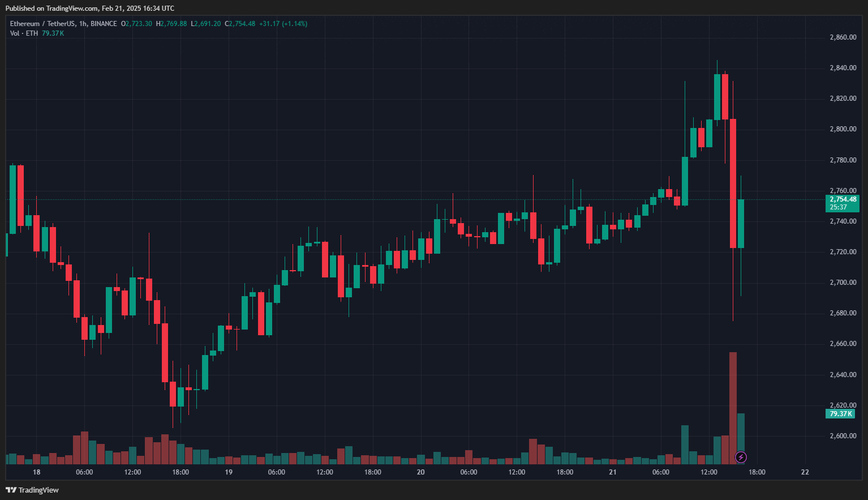Click the date label 19 on the time axis
Screen dimensions: 868x500
[229, 472]
